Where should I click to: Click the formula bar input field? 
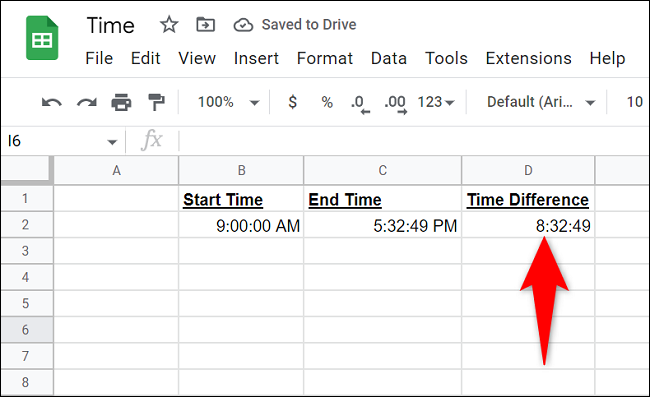414,141
